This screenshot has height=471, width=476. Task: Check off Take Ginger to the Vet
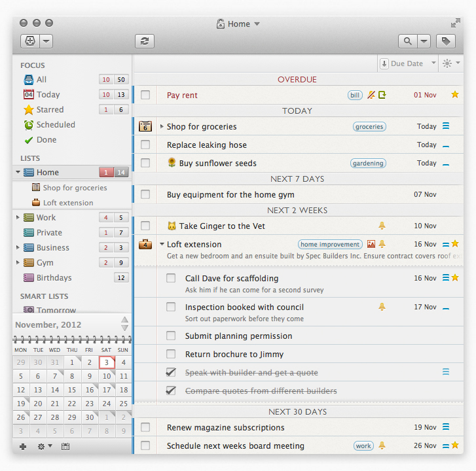145,226
